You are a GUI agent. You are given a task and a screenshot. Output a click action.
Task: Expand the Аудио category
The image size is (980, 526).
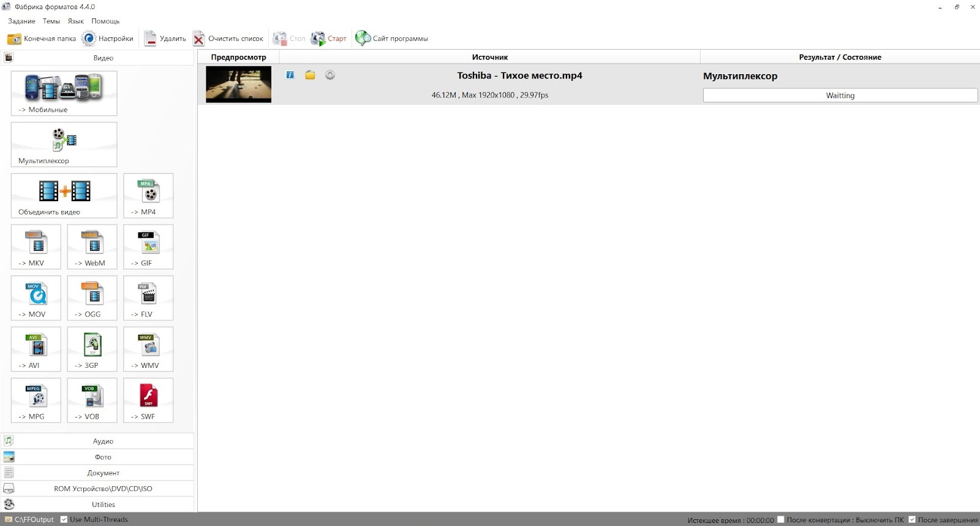click(98, 441)
